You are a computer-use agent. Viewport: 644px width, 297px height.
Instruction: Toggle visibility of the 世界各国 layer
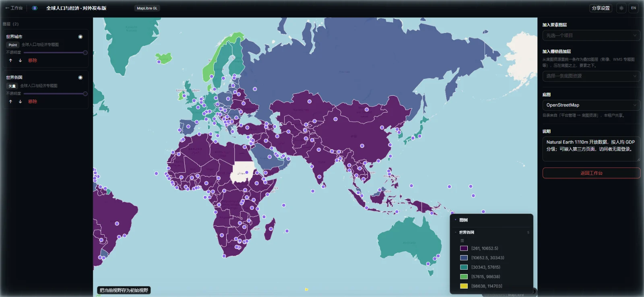tap(80, 78)
